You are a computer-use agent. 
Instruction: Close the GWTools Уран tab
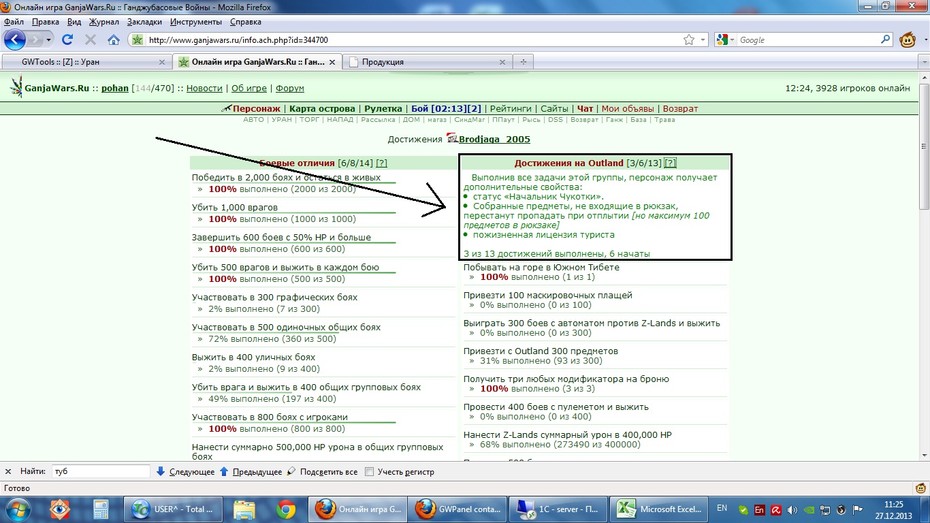click(x=162, y=62)
